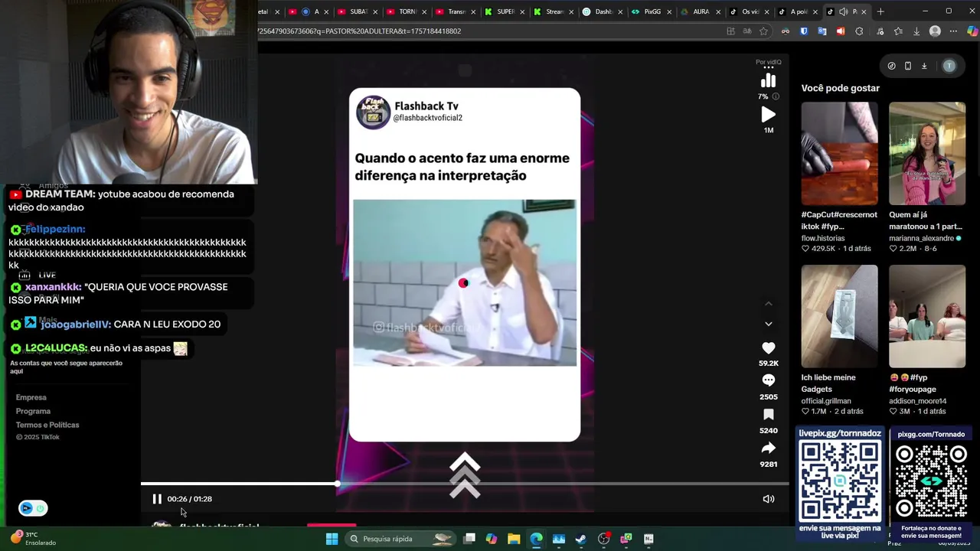980x551 pixels.
Task: Open vidIQ three-dots menu above stats
Action: [768, 68]
